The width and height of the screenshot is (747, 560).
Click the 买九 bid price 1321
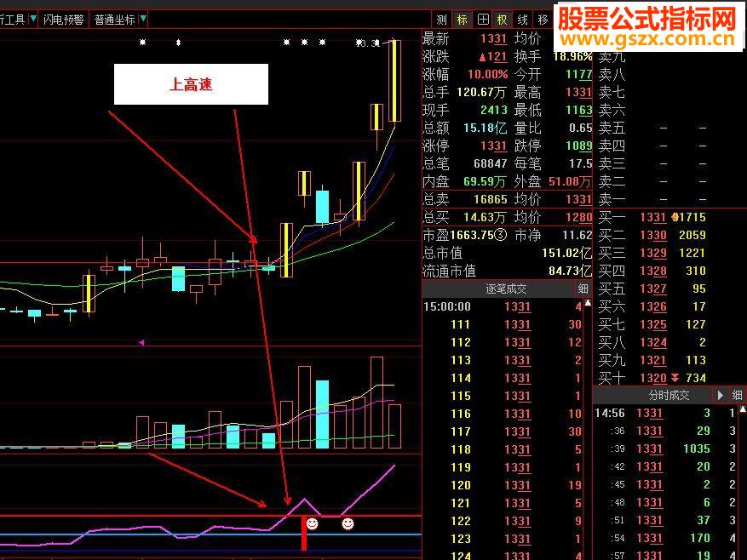coord(652,360)
